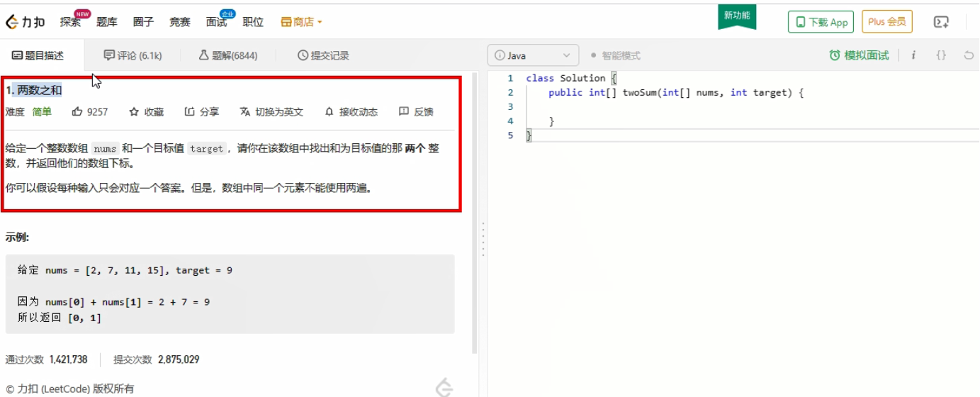Screen dimensions: 980x397
Task: Click the example line 给定 nums = [2, 7, 11, 15]
Action: [x=125, y=270]
